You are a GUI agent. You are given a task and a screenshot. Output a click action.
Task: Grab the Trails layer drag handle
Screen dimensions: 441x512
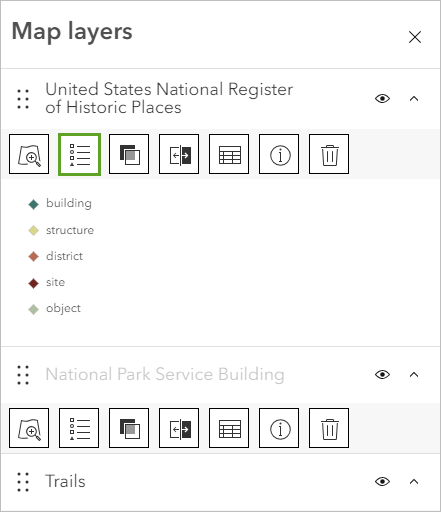[23, 482]
